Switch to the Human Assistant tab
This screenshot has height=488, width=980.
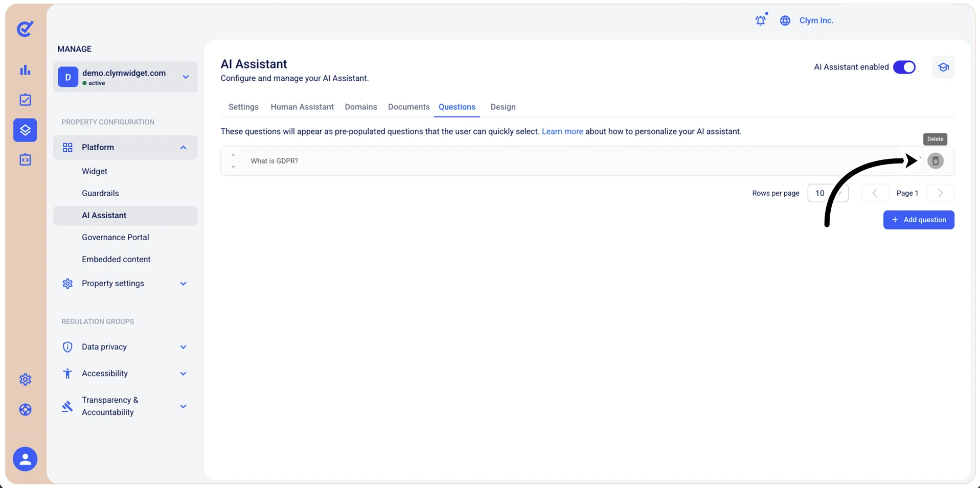coord(302,107)
